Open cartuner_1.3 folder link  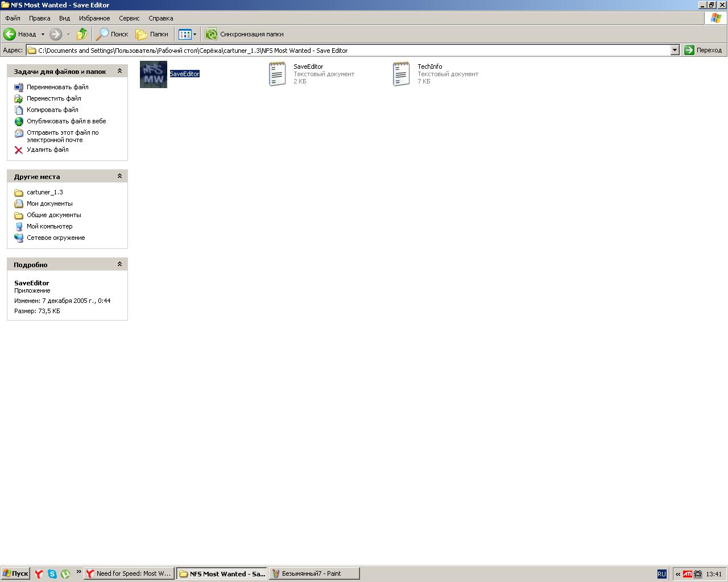(45, 192)
